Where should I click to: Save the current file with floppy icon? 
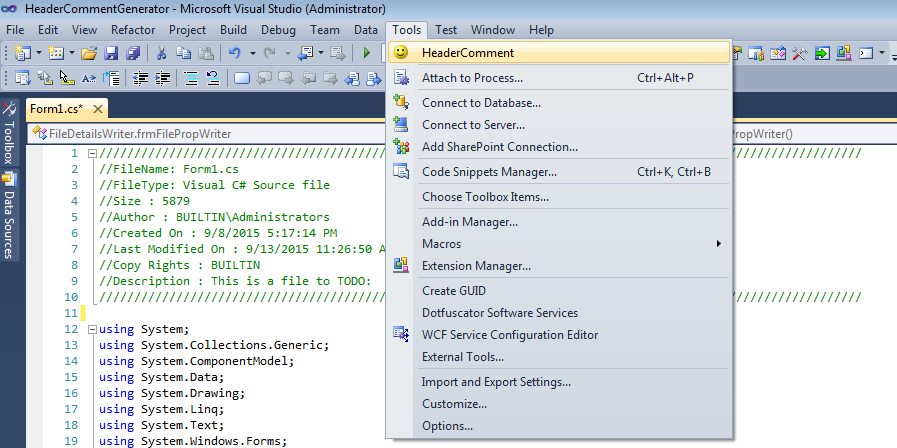coord(111,53)
